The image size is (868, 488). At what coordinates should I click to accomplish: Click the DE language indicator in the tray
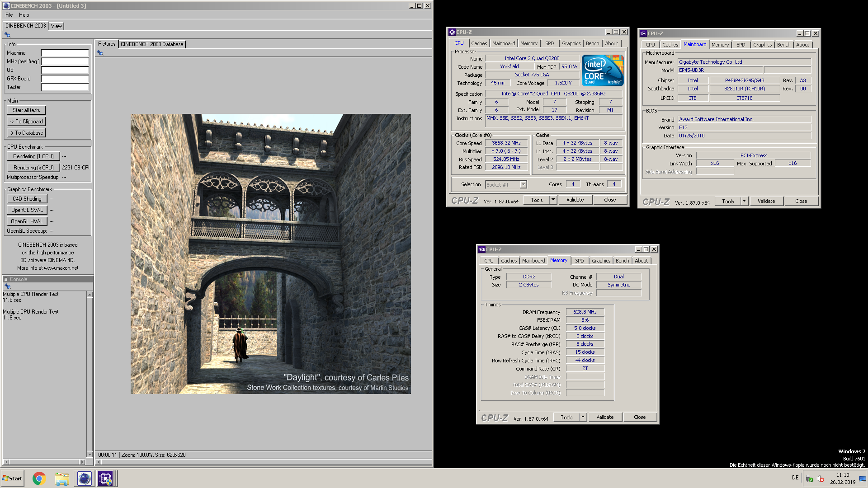pyautogui.click(x=795, y=478)
